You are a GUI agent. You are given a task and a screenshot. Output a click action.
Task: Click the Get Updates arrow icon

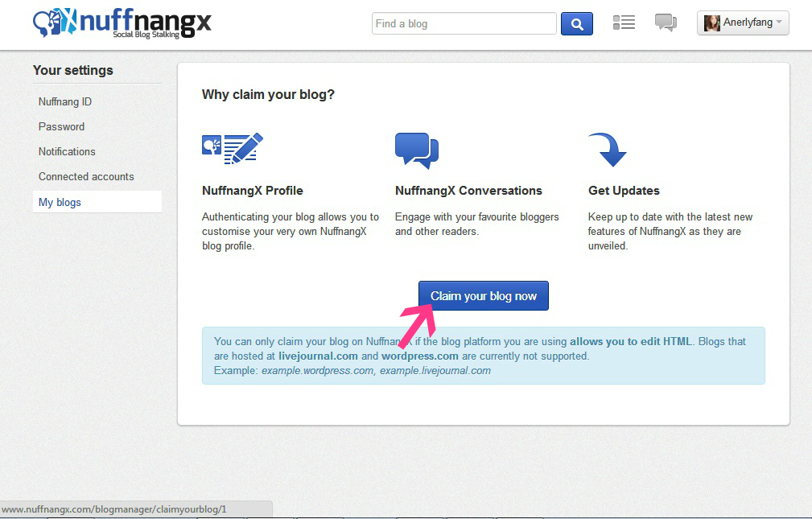608,150
